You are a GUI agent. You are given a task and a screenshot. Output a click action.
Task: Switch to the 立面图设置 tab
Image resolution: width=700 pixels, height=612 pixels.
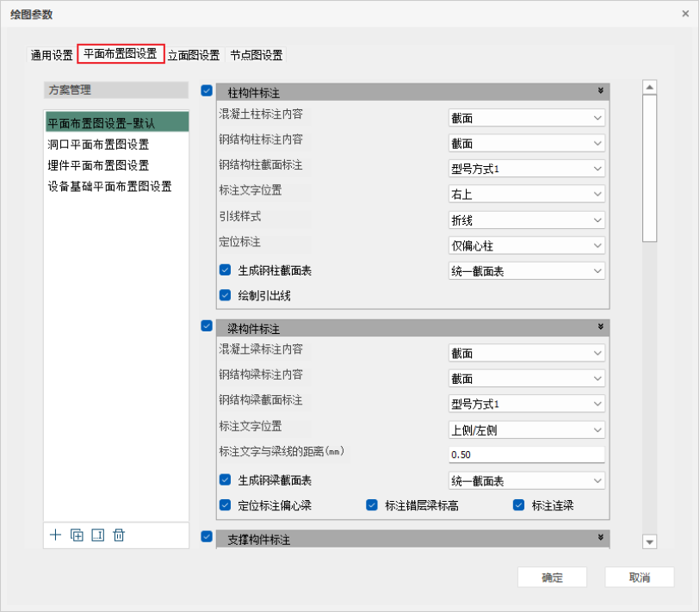(x=193, y=55)
